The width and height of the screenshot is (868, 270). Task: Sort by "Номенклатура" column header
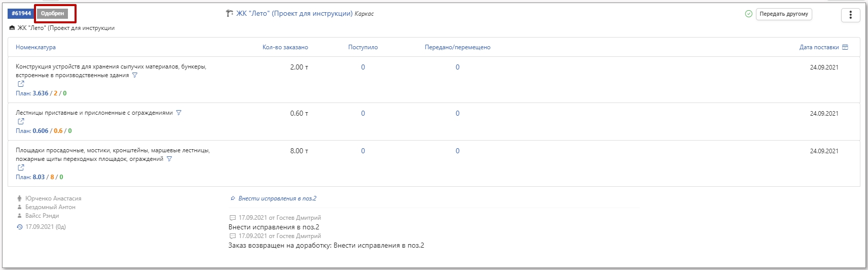[x=35, y=47]
